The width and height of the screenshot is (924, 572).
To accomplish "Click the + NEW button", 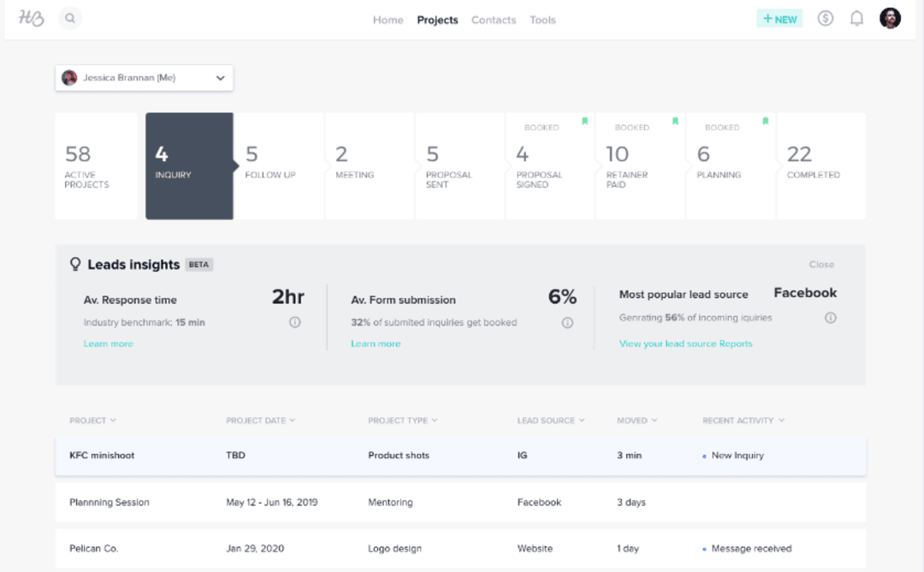I will (779, 17).
